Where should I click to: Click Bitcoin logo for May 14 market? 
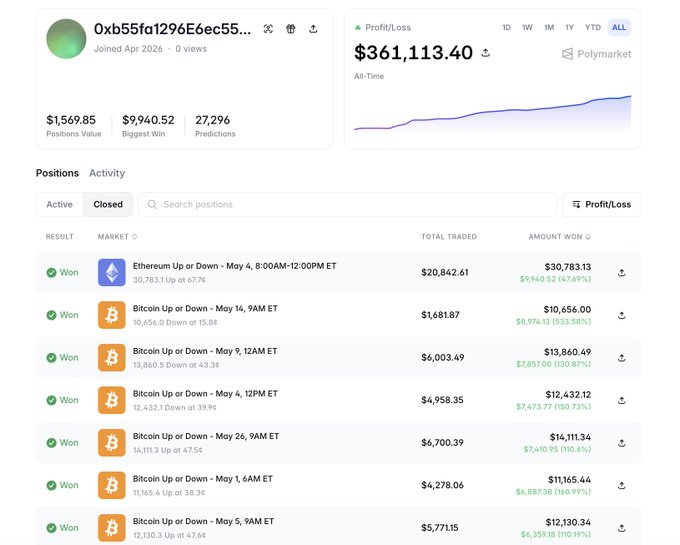coord(111,315)
